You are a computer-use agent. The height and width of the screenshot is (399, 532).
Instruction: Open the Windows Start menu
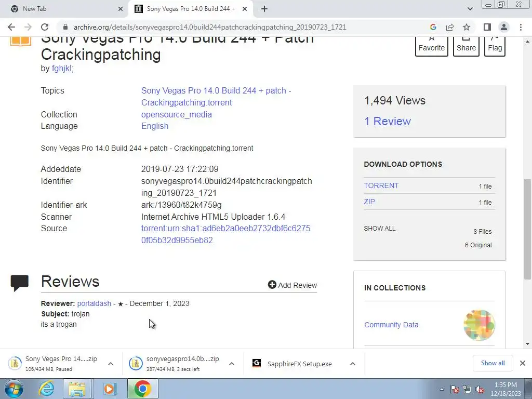coord(14,389)
